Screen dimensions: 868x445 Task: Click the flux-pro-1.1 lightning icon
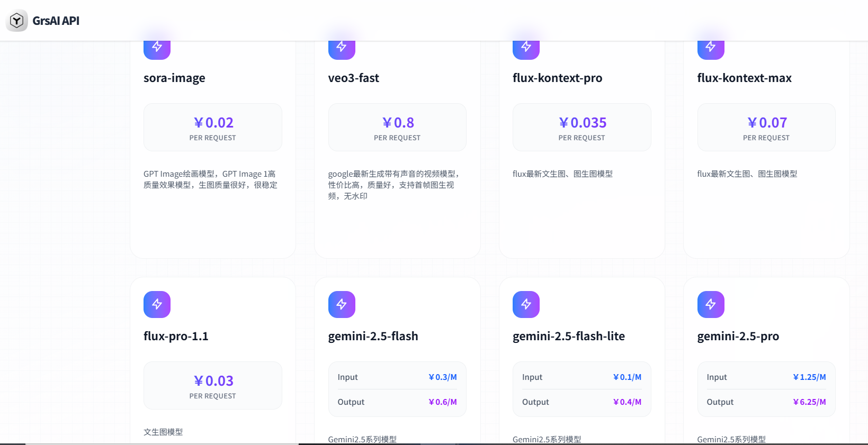click(x=157, y=304)
